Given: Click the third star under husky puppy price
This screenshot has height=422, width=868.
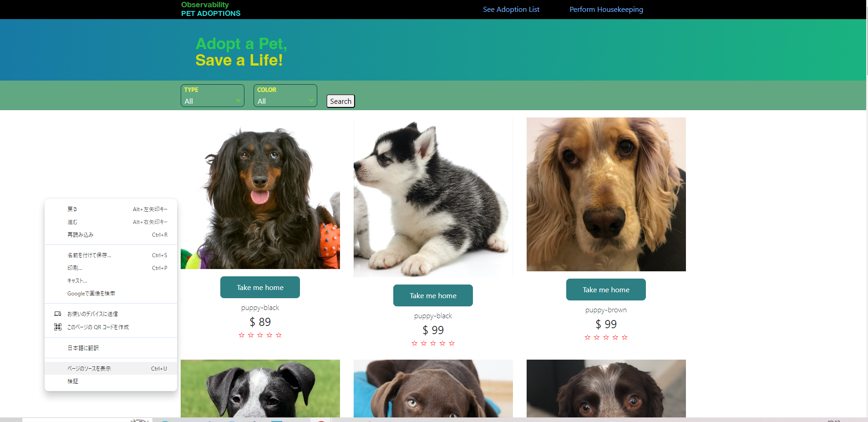Looking at the screenshot, I should [x=433, y=343].
